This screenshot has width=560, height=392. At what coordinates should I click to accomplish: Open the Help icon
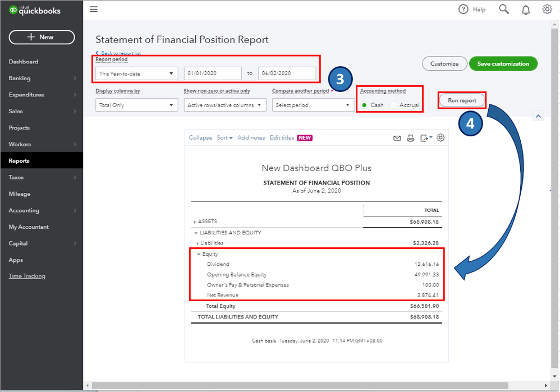[x=463, y=10]
